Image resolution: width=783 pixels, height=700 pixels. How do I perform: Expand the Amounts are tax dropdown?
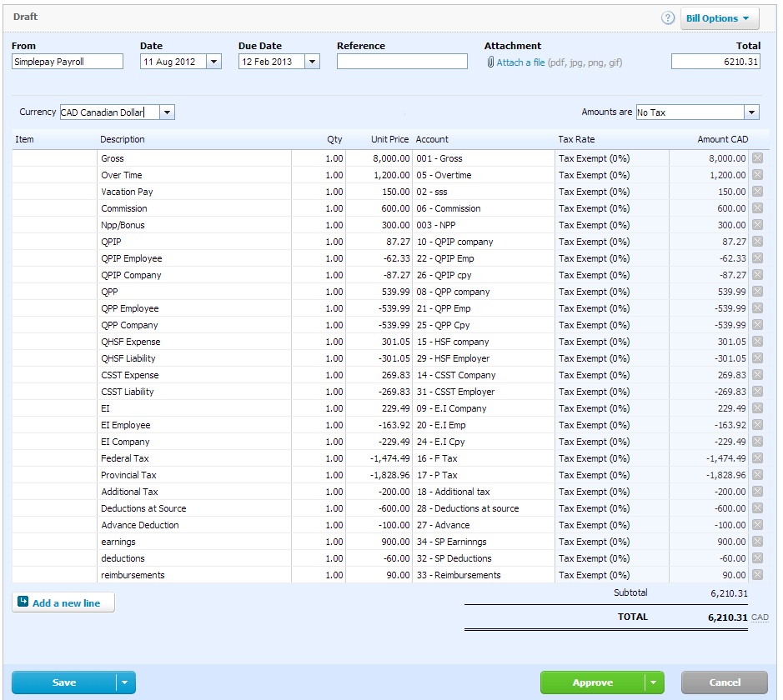tap(751, 112)
